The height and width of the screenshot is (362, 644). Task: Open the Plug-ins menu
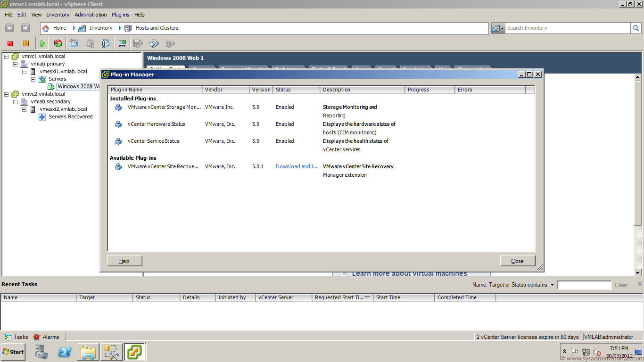coord(120,15)
